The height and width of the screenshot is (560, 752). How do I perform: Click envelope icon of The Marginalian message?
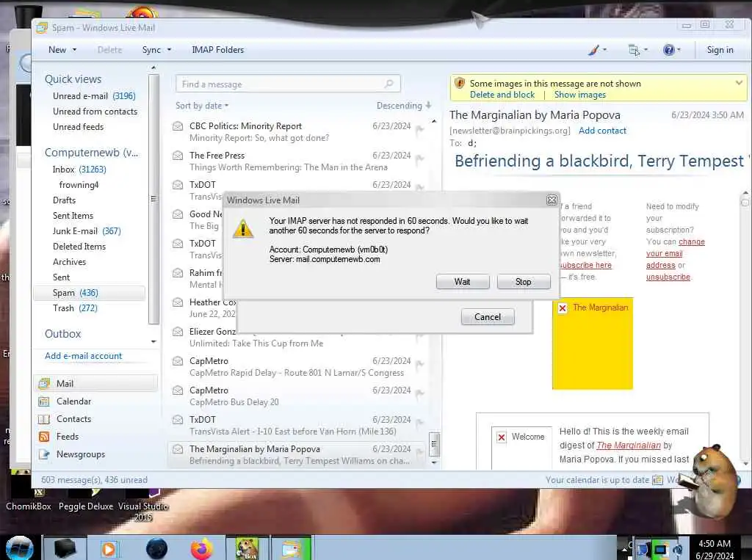tap(178, 449)
